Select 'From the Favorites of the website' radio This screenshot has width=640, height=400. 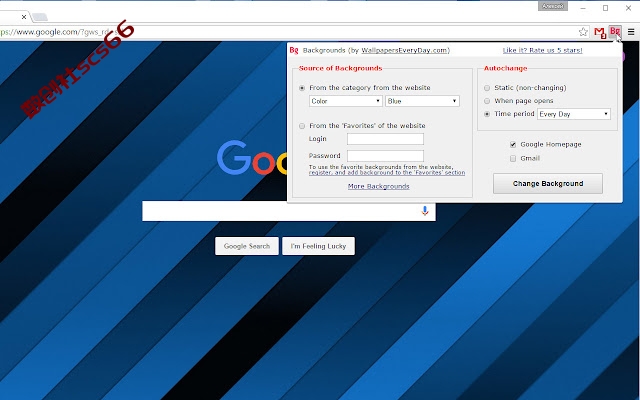[x=302, y=126]
